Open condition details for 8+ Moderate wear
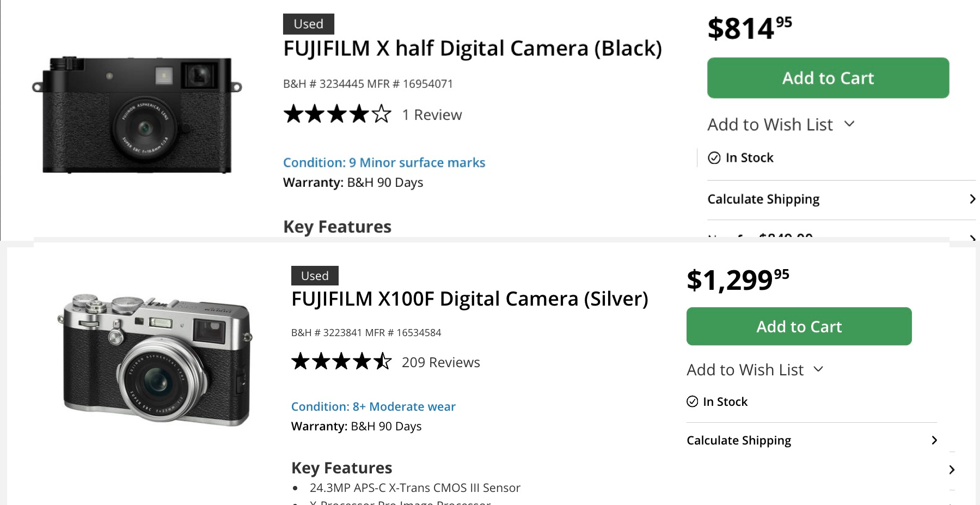 [373, 406]
